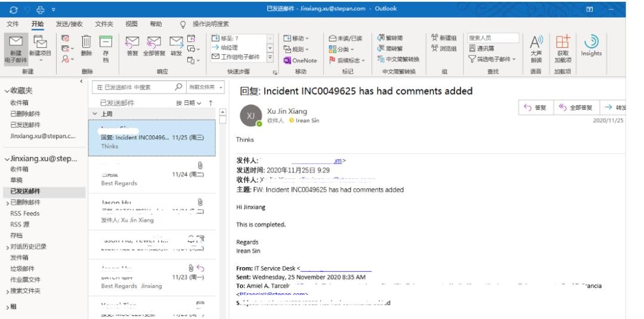Open 已删除邮件 under 收藏夹
The image size is (644, 319).
[x=25, y=114]
